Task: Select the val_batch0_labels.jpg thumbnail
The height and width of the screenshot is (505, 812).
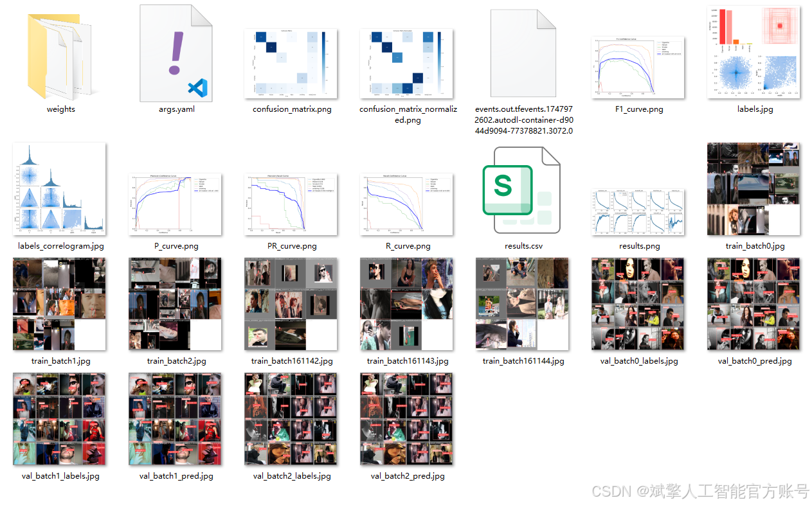Action: point(638,304)
